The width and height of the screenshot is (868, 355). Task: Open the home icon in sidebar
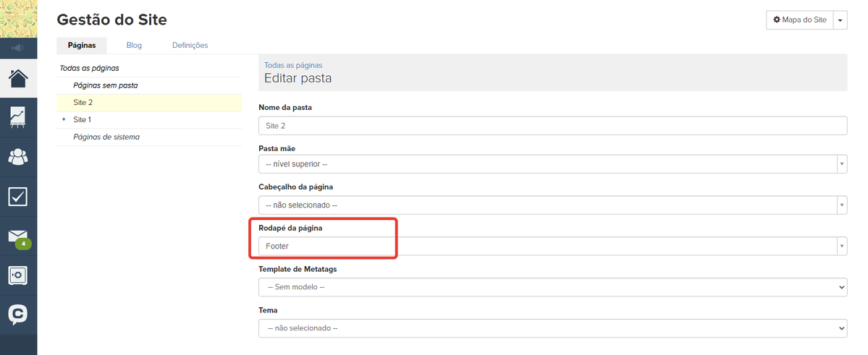18,78
